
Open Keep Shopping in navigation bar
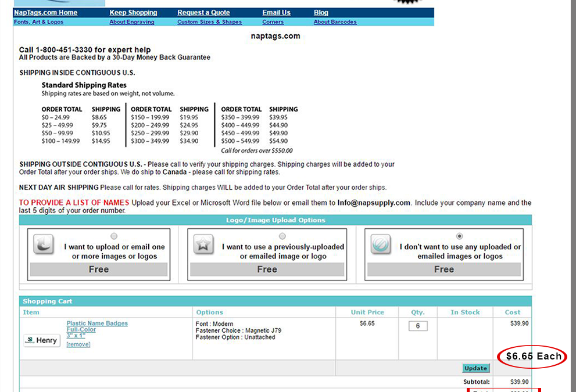pos(133,13)
